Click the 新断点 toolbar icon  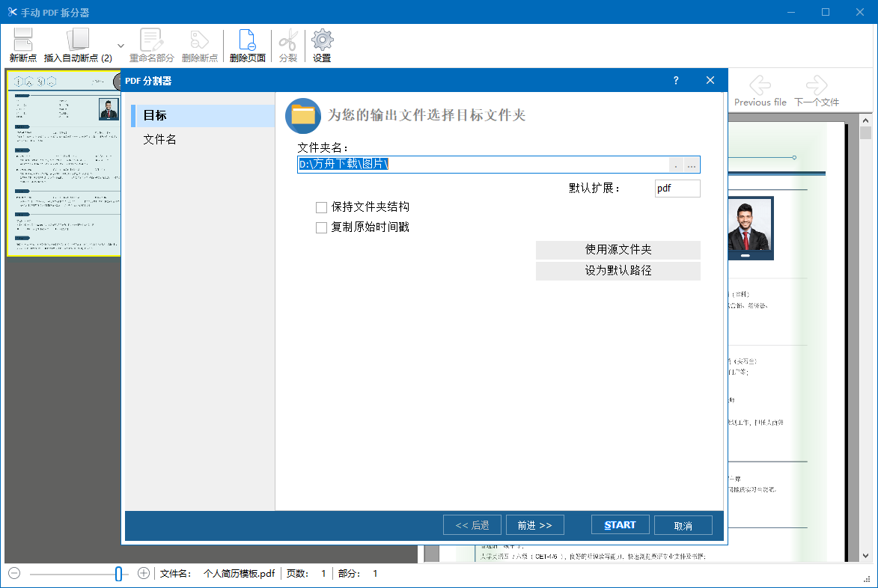pos(23,40)
